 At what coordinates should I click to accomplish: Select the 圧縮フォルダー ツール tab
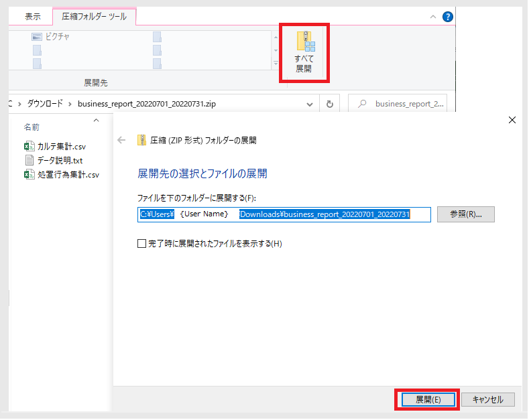coord(94,17)
